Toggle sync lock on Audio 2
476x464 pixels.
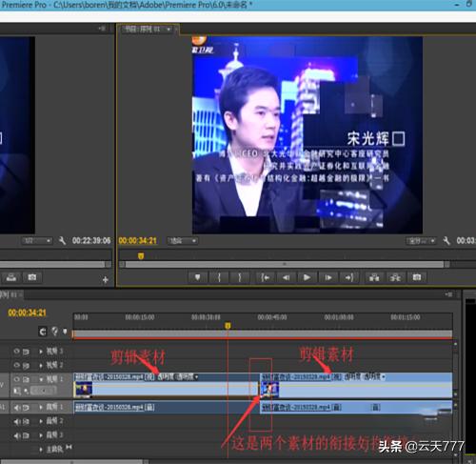pyautogui.click(x=26, y=421)
